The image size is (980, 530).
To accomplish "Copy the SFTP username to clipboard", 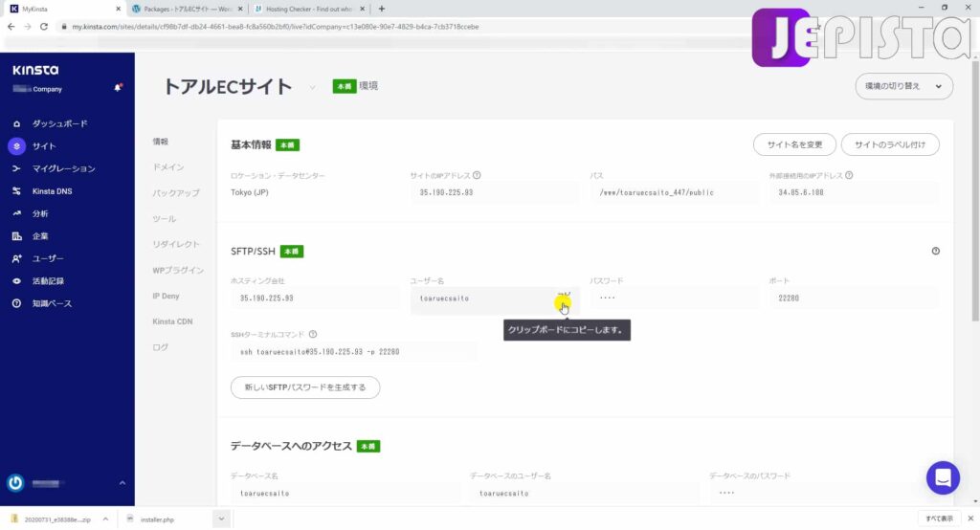I will [563, 297].
